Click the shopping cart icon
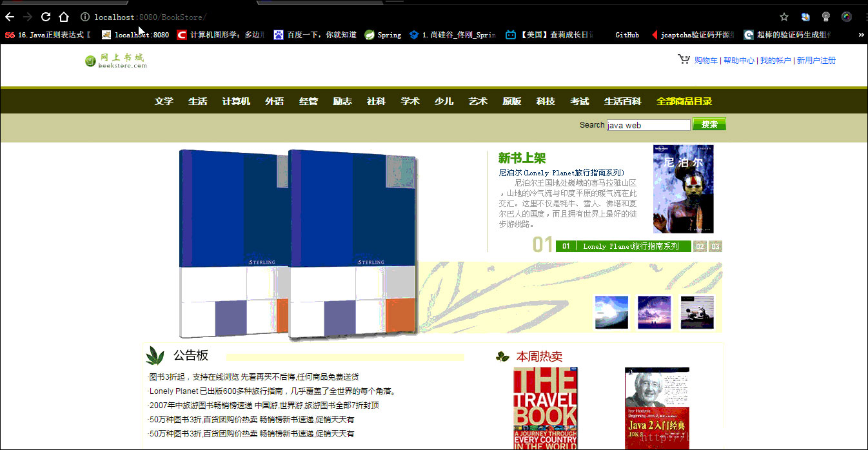Viewport: 868px width, 450px height. coord(684,59)
